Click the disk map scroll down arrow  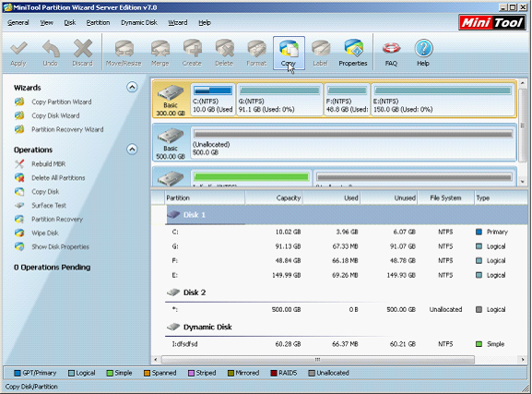(x=523, y=182)
